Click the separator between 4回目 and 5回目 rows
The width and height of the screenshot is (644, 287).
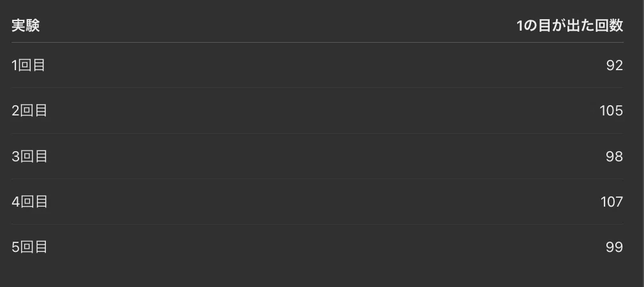[318, 224]
